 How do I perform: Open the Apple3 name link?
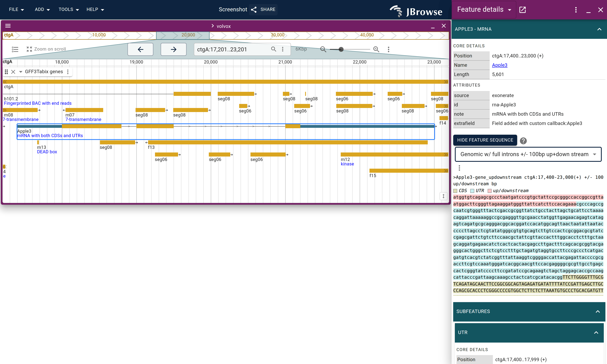click(x=500, y=65)
